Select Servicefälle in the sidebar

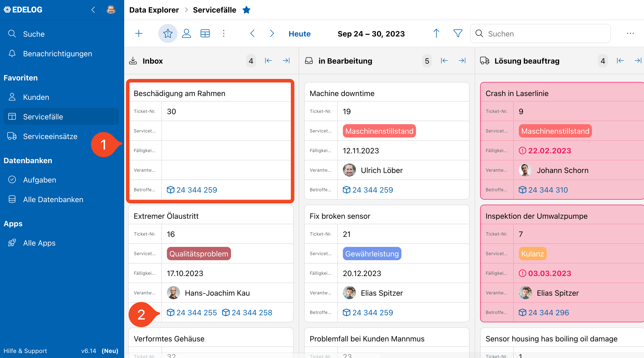click(61, 117)
